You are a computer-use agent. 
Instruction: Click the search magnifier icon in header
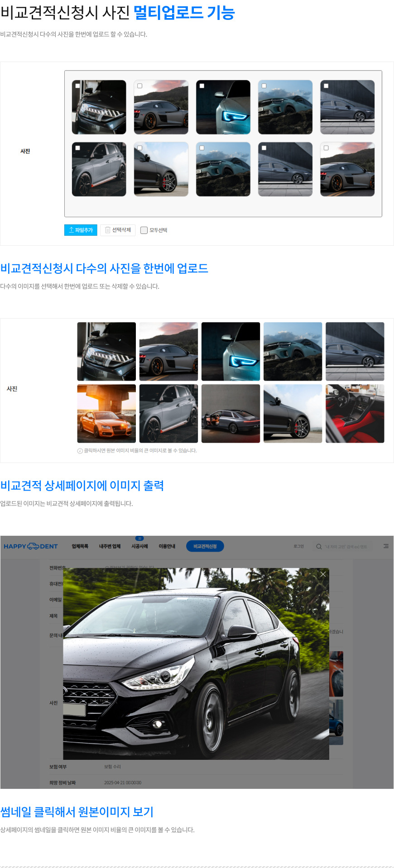(x=319, y=546)
